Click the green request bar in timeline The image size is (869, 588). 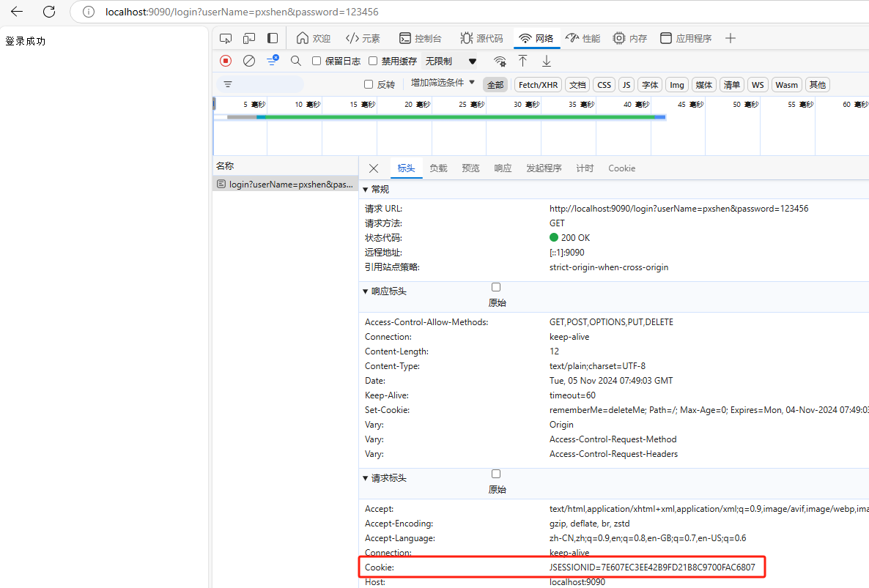coord(459,117)
